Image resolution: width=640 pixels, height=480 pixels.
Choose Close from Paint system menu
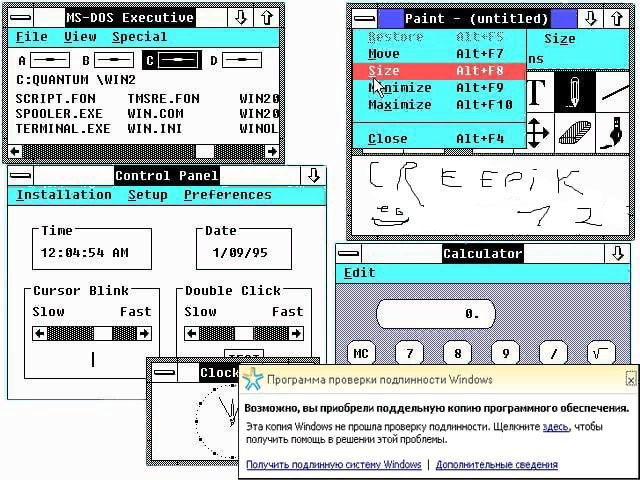point(439,139)
